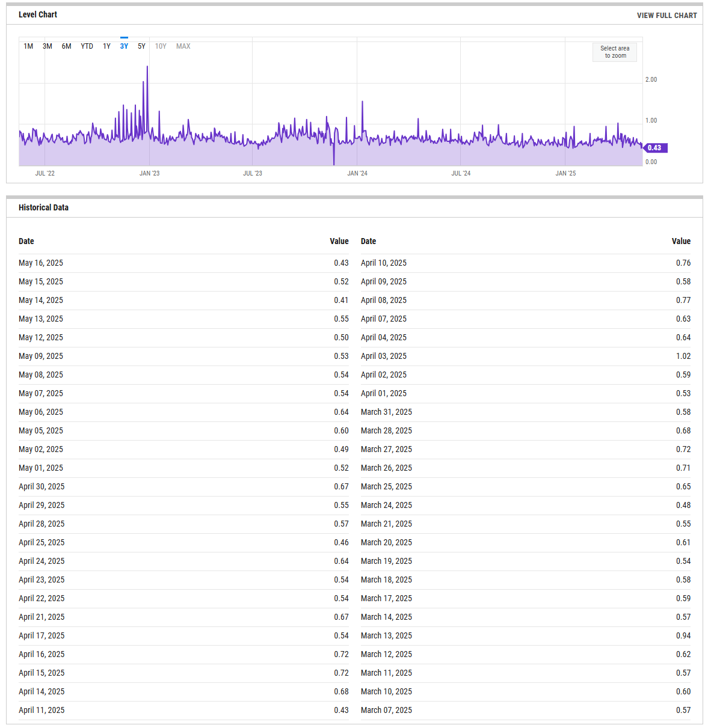Select the May 14, 2025 date cell

[x=41, y=300]
